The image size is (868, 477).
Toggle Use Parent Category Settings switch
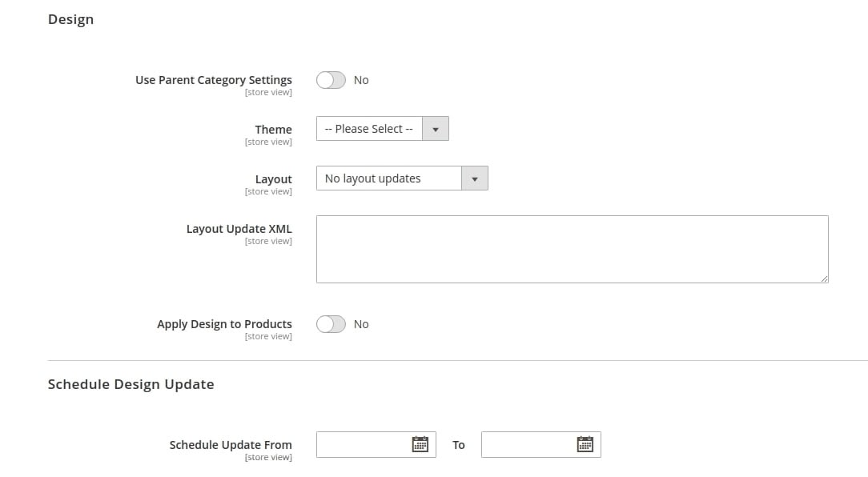[331, 80]
